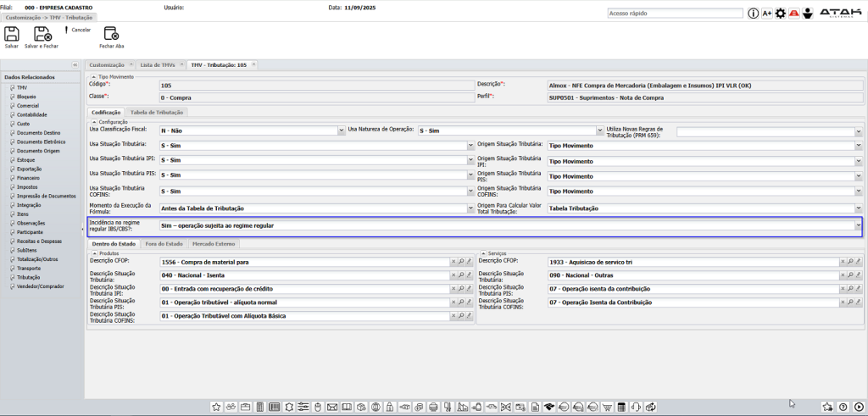The height and width of the screenshot is (416, 868).
Task: Click the favorites star icon in bottom toolbar
Action: pos(216,408)
